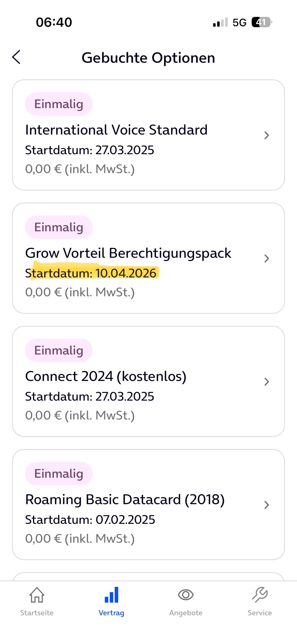Tap the battery indicator in status bar
The height and width of the screenshot is (644, 297).
click(x=262, y=22)
